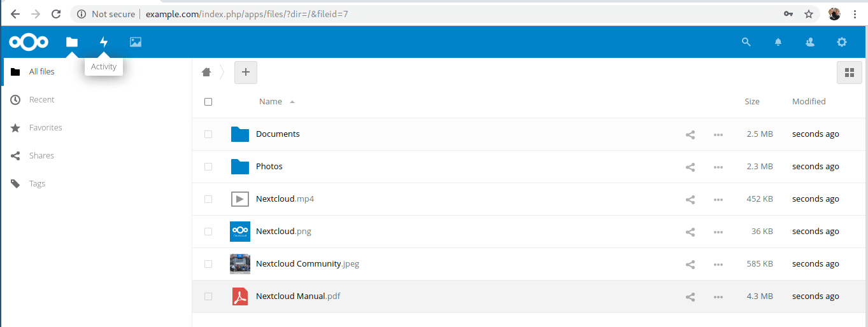Viewport: 868px width, 327px height.
Task: Share Nextcloud Manual.pdf
Action: [690, 296]
